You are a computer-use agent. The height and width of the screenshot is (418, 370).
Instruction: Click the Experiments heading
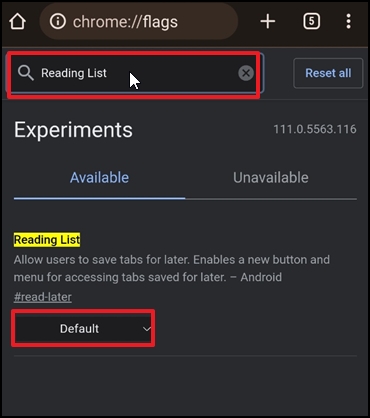point(73,130)
